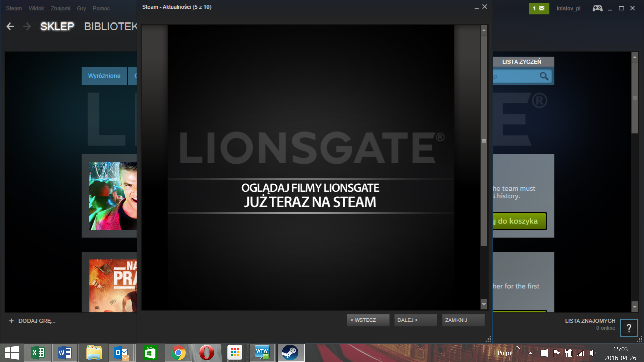
Task: Open the help question mark box
Action: (x=629, y=328)
